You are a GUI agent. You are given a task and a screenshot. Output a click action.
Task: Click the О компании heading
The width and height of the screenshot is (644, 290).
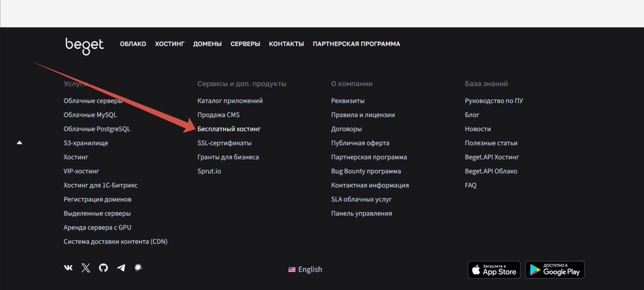pos(352,84)
